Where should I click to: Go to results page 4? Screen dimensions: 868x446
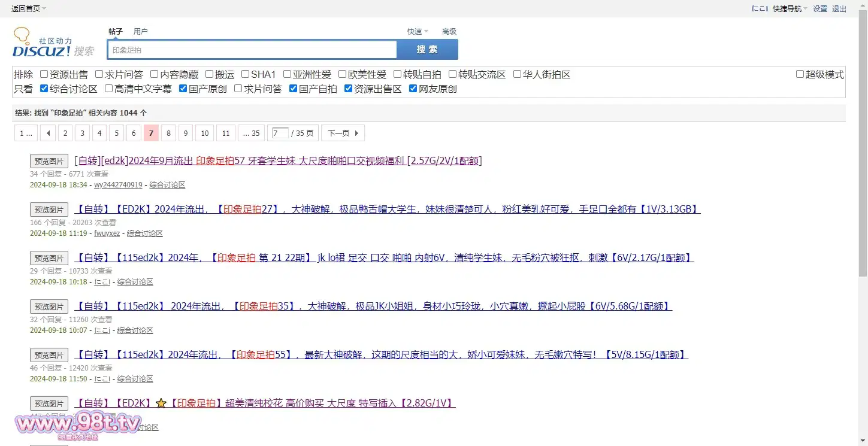[99, 133]
